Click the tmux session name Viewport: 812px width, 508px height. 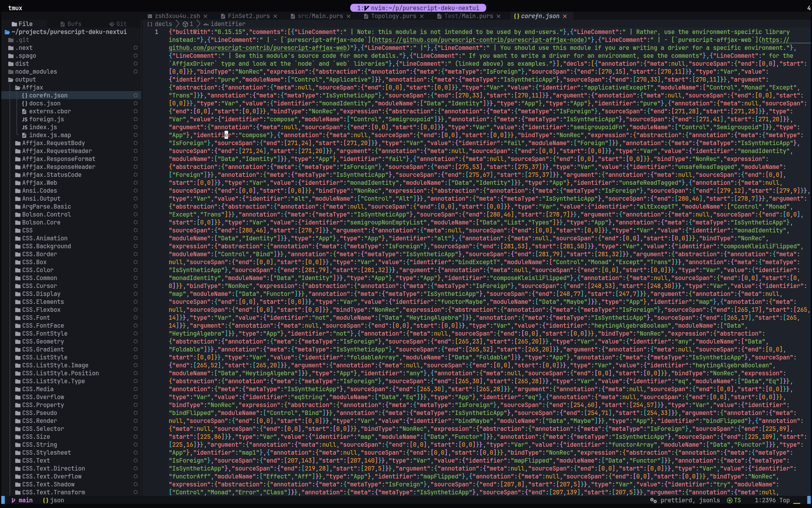15,8
